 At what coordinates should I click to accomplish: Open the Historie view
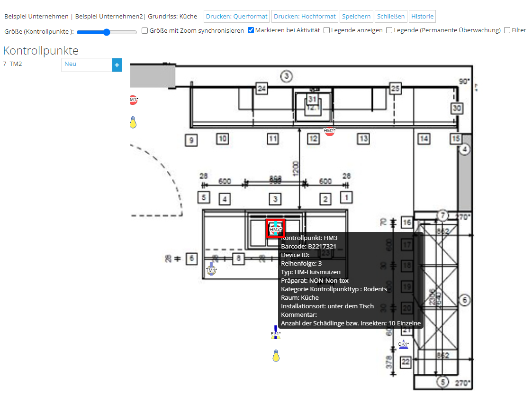click(x=423, y=16)
